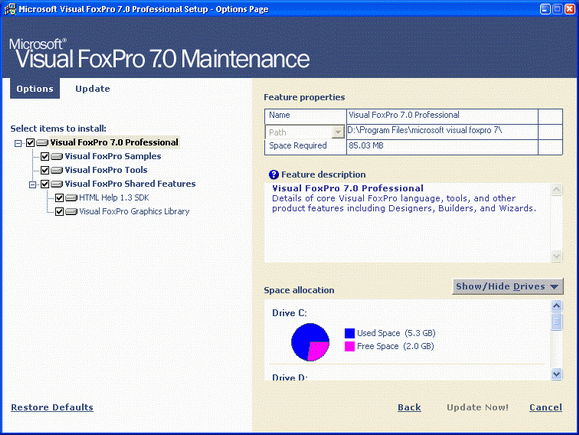Switch to the Update tab
This screenshot has height=435, width=579.
[93, 89]
